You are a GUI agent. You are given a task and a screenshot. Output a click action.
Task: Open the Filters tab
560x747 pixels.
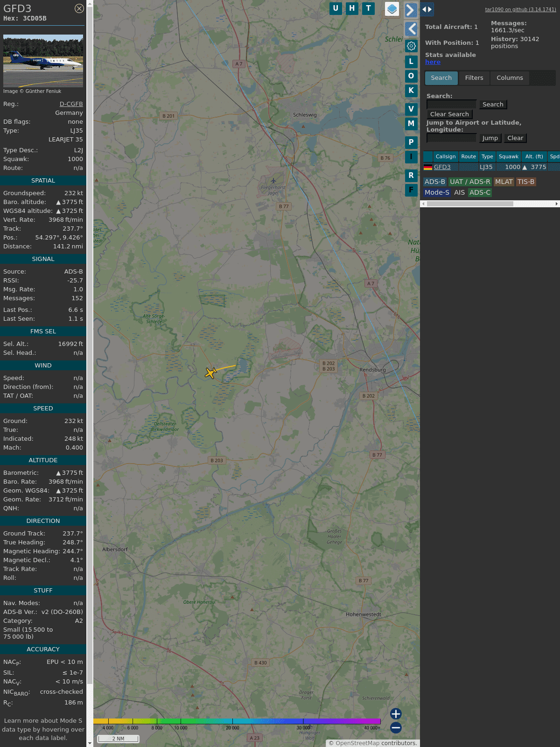pyautogui.click(x=474, y=78)
